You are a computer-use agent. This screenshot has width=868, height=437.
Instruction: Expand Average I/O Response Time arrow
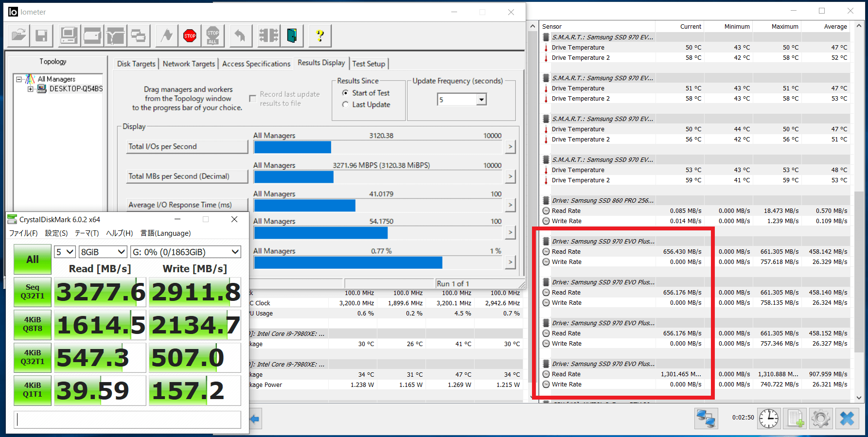(510, 205)
